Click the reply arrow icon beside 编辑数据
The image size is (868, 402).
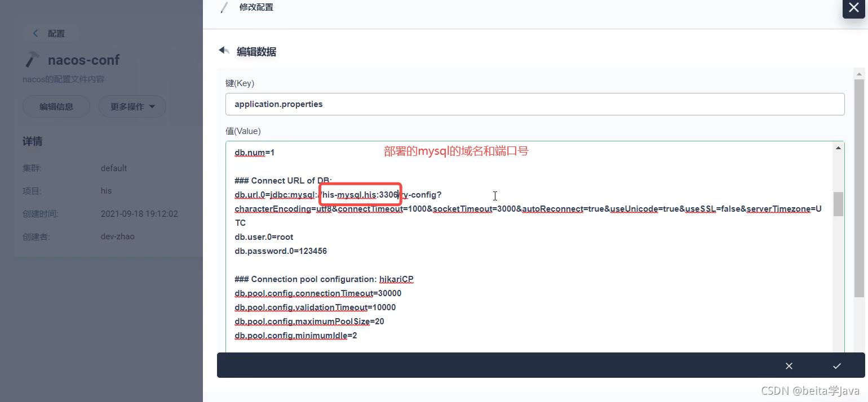pos(224,51)
